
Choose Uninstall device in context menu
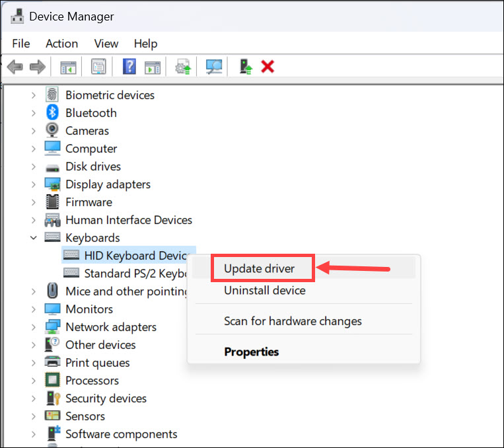point(264,290)
